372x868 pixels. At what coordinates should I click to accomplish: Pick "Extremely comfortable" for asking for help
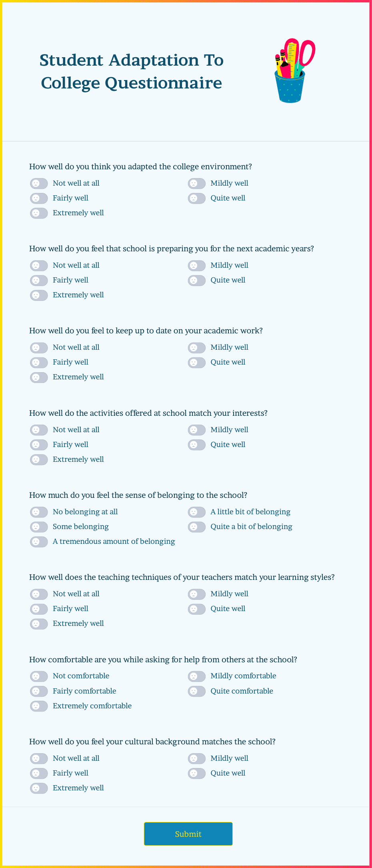39,706
